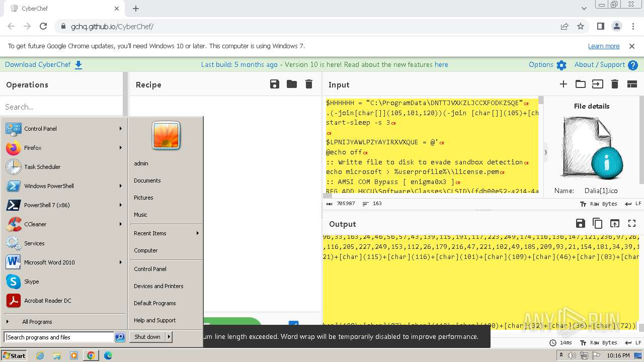The height and width of the screenshot is (362, 644).
Task: Dismiss the Chrome update notice
Action: pos(632,46)
